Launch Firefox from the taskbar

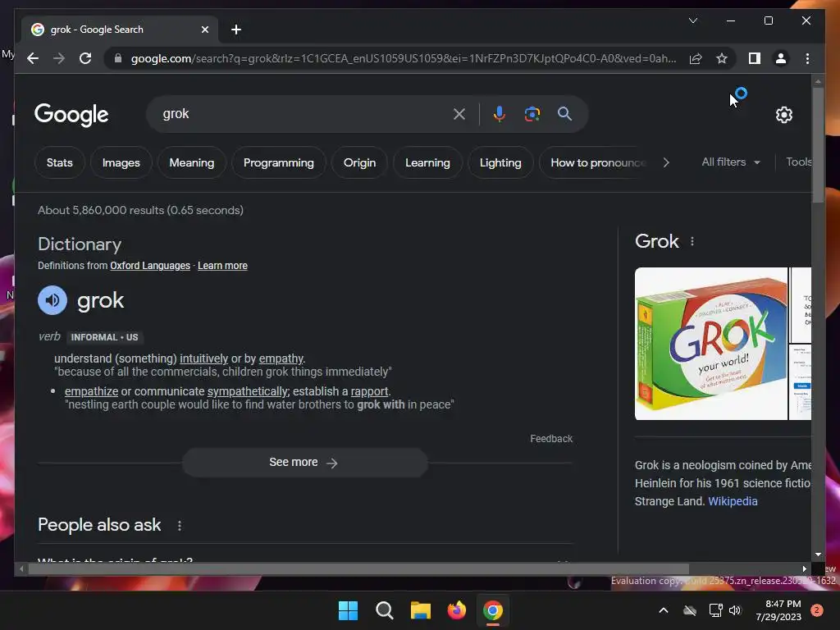point(457,610)
